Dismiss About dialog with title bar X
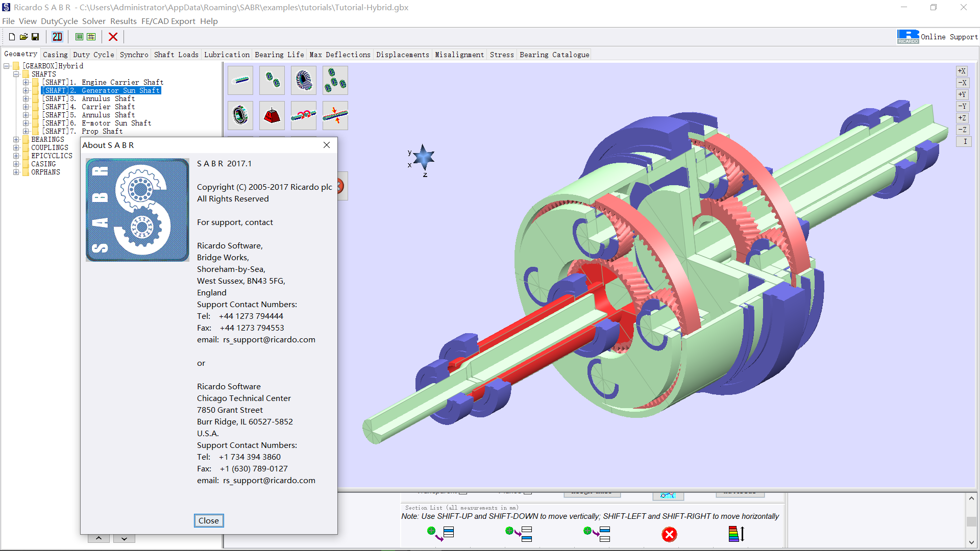980x551 pixels. point(327,145)
